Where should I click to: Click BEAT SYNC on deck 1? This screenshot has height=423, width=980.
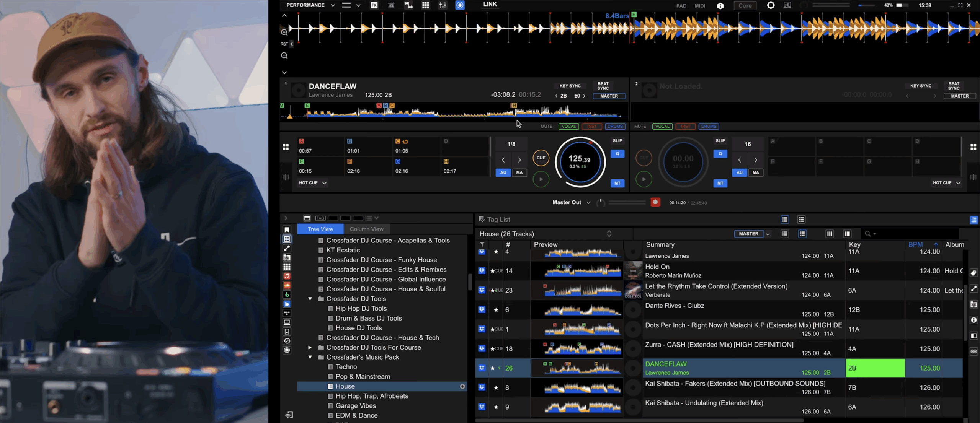(x=603, y=86)
